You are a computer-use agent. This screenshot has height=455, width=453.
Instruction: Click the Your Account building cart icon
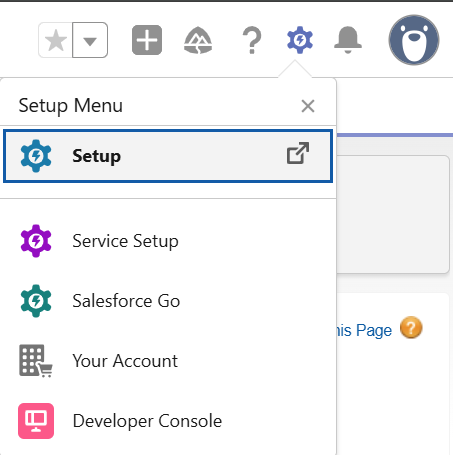point(36,361)
